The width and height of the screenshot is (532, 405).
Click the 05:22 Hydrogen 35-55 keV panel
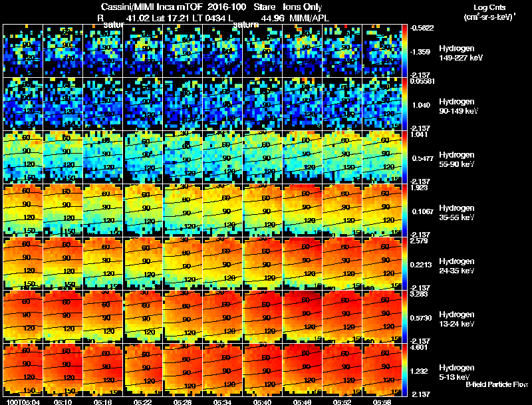coord(142,210)
